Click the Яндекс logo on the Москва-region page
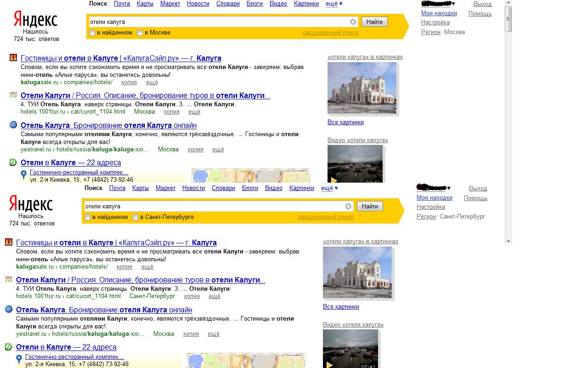The image size is (588, 368). [x=36, y=20]
